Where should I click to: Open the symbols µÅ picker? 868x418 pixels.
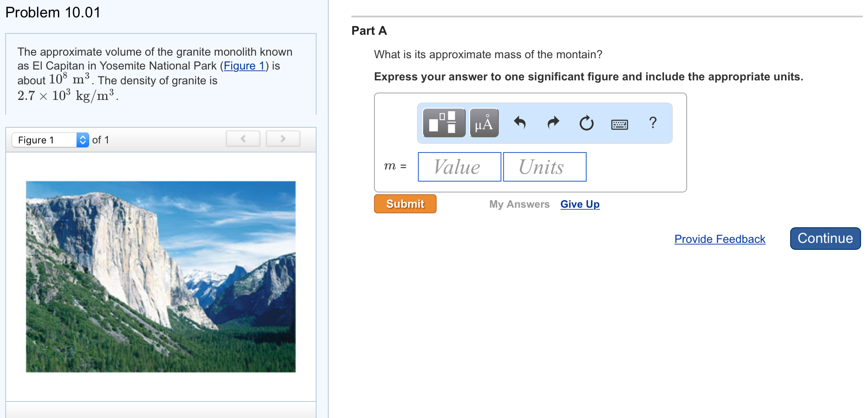[x=484, y=123]
